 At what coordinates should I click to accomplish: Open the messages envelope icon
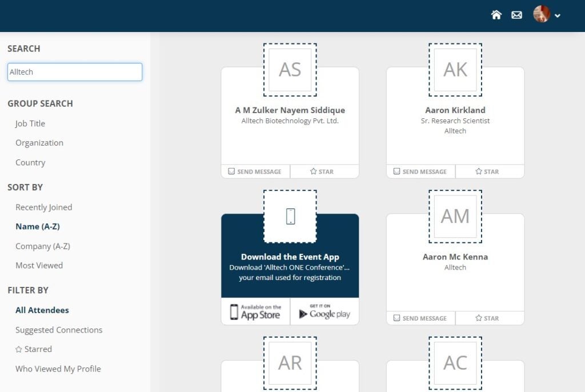click(x=516, y=15)
